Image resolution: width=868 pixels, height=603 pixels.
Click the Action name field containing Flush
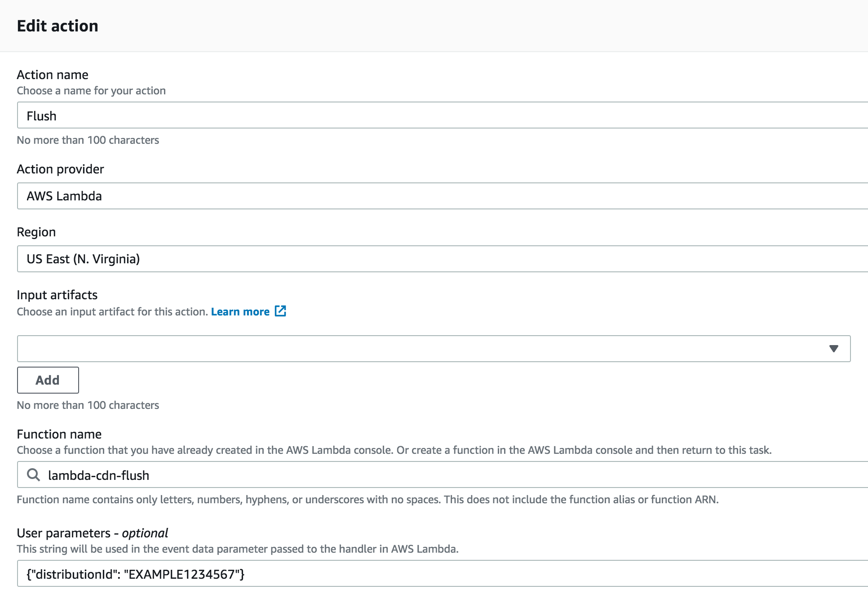pyautogui.click(x=443, y=115)
